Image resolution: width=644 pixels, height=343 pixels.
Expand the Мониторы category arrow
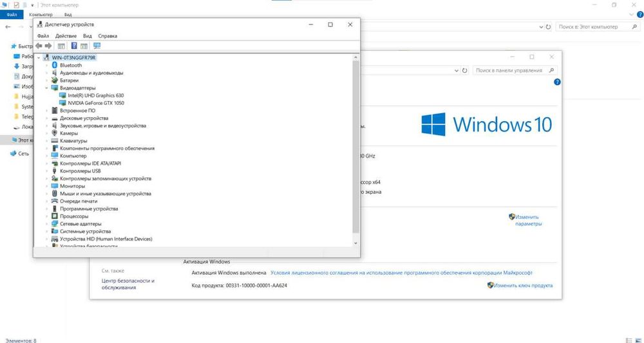pyautogui.click(x=47, y=186)
